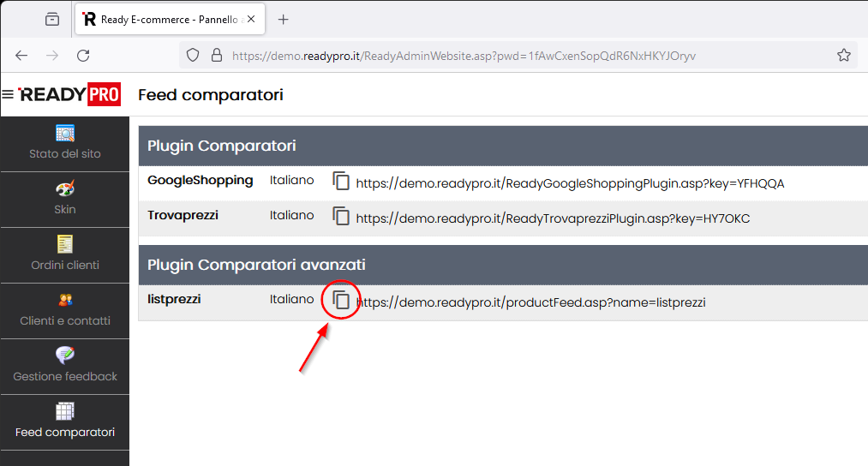868x466 pixels.
Task: Open a new browser tab
Action: [x=284, y=20]
